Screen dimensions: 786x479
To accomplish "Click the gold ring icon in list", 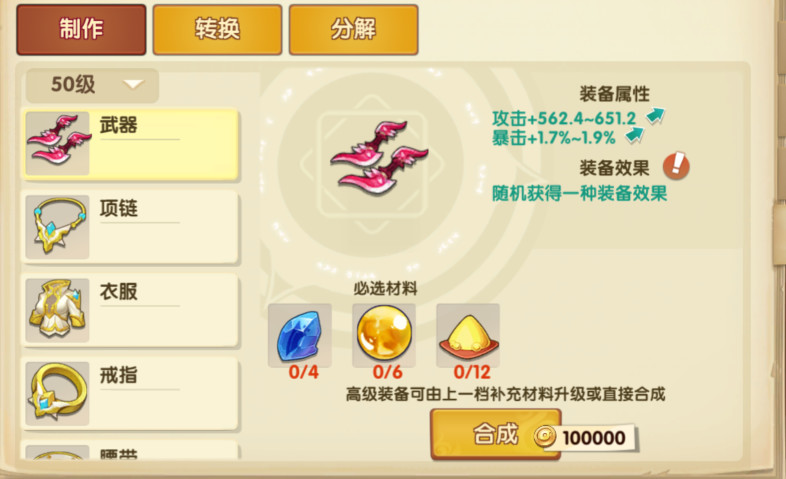I will coord(57,393).
